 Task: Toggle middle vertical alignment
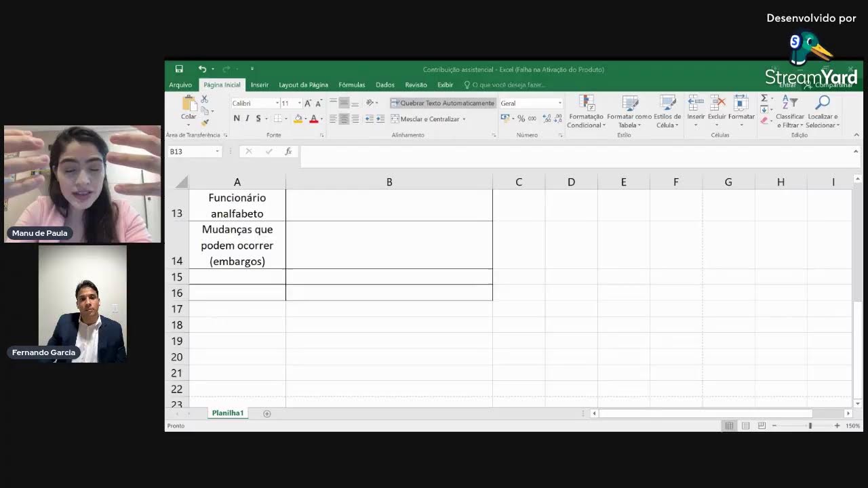coord(344,103)
